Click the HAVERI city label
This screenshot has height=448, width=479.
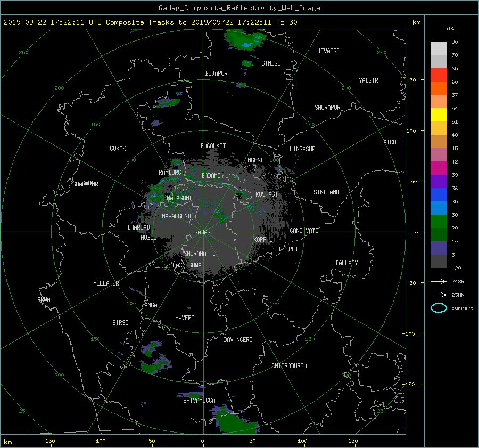click(x=185, y=318)
